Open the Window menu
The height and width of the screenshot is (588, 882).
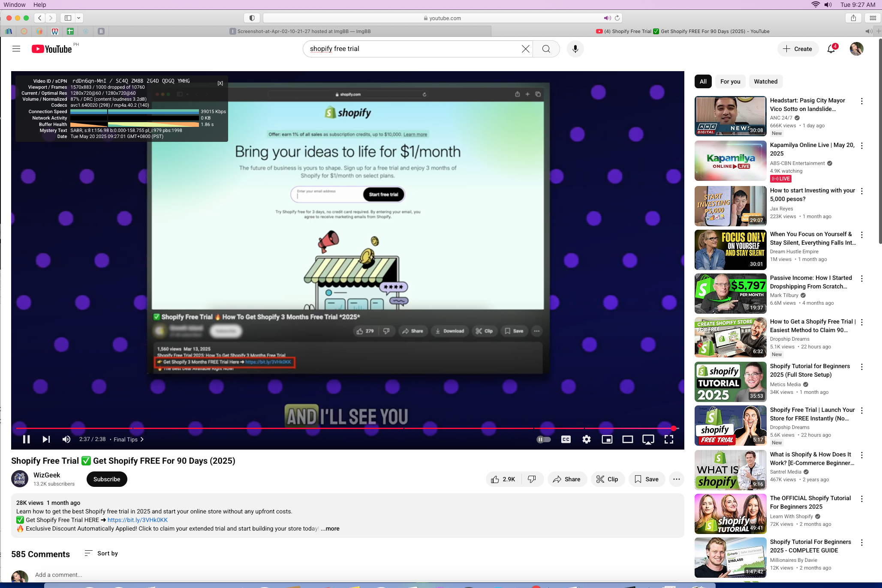[x=15, y=5]
